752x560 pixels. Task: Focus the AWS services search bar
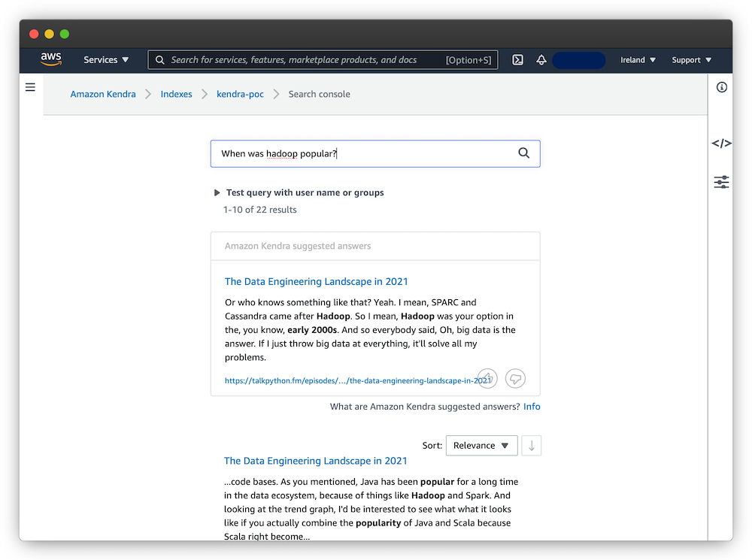(323, 60)
